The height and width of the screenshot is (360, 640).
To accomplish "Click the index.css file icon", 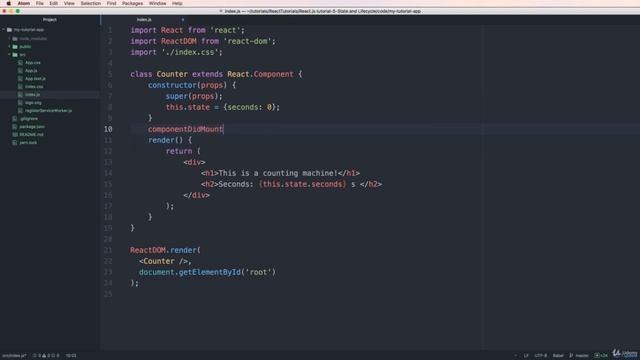I will click(20, 87).
